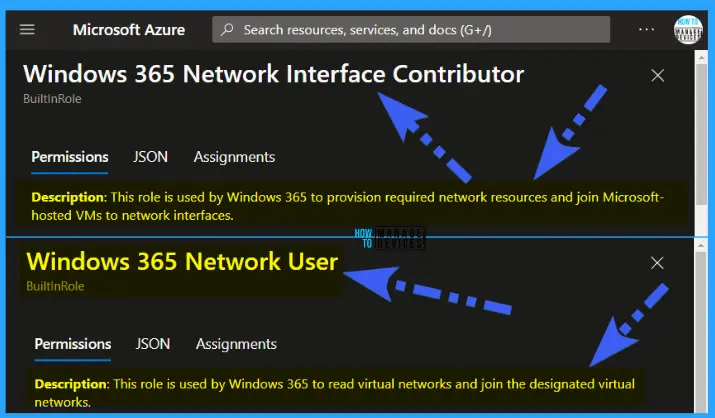
Task: Switch to JSON tab in Network User pane
Action: pos(152,344)
